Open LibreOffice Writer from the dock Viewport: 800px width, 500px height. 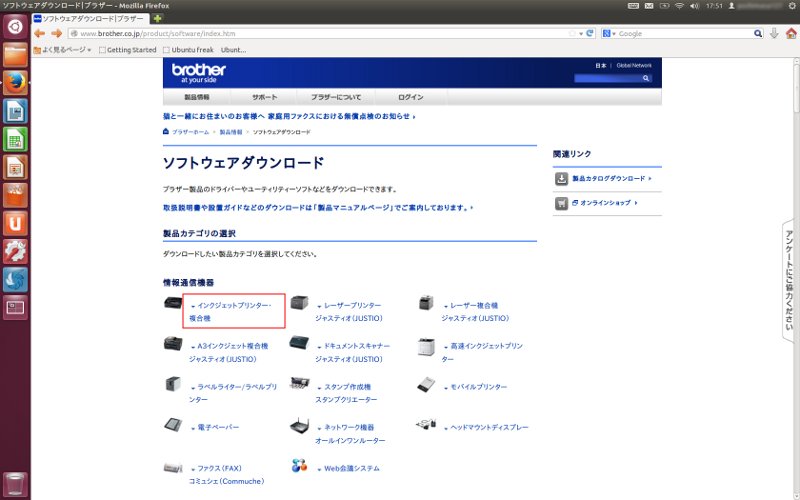15,111
